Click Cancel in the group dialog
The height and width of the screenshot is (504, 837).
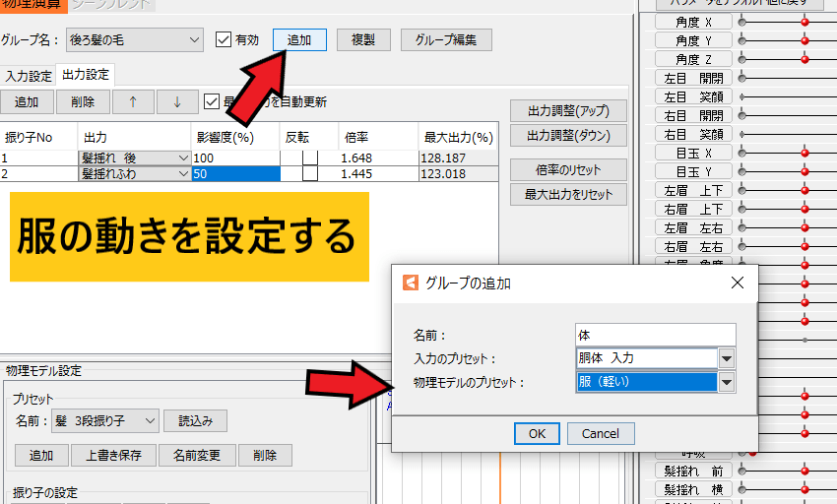click(x=600, y=434)
